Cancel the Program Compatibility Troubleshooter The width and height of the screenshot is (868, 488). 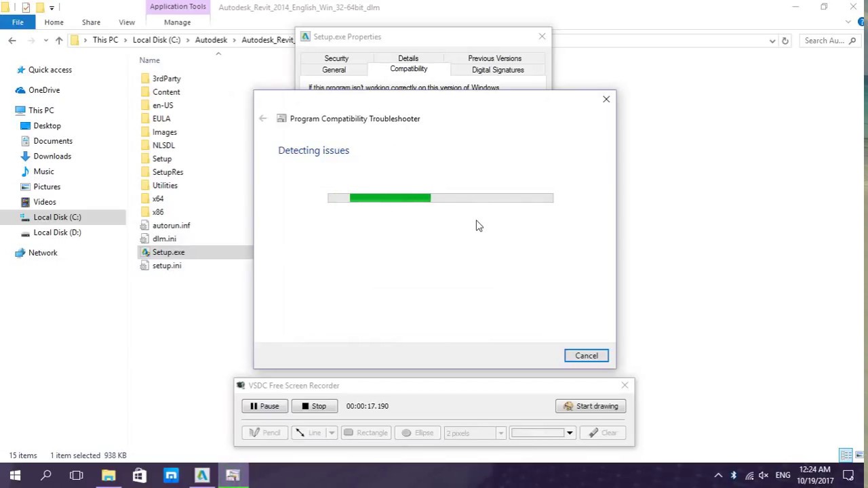point(587,355)
